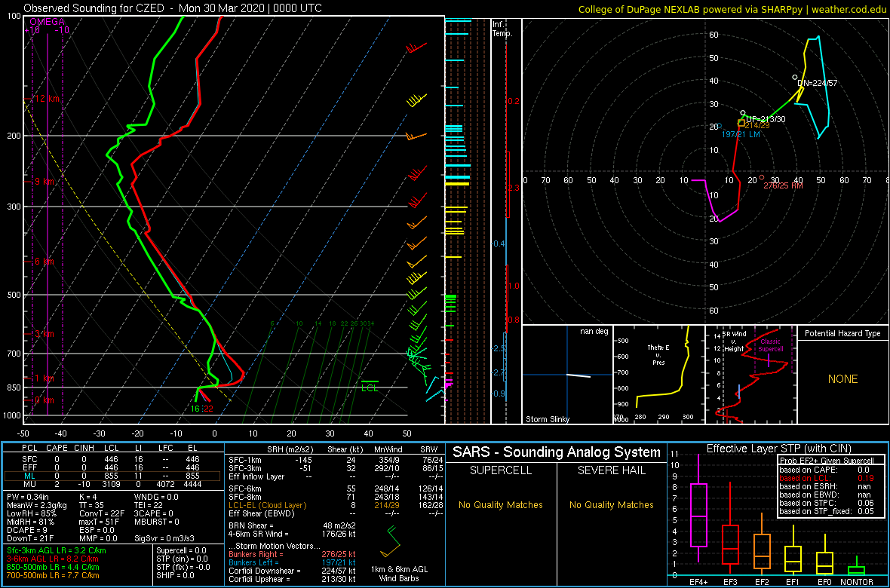The image size is (890, 588).
Task: Click the Supercell = 0.0 composite value
Action: 182,550
